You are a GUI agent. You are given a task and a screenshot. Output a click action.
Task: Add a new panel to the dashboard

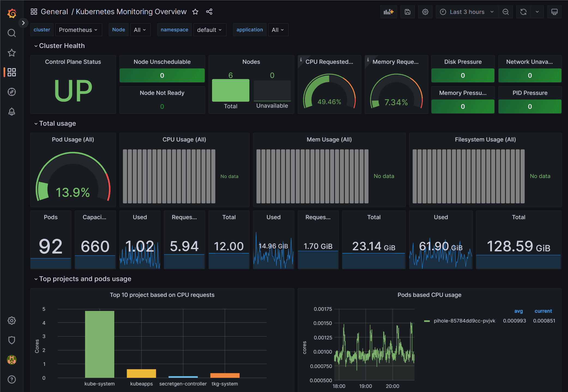click(x=388, y=12)
